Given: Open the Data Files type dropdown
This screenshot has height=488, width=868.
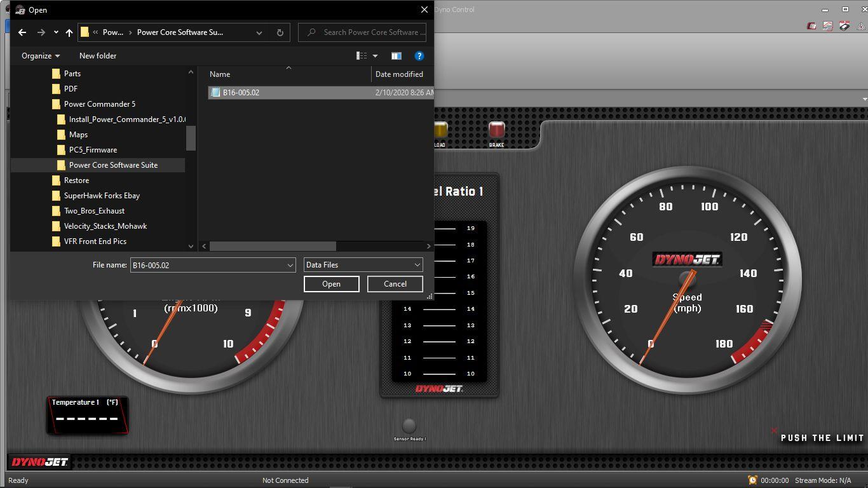Looking at the screenshot, I should tap(363, 265).
